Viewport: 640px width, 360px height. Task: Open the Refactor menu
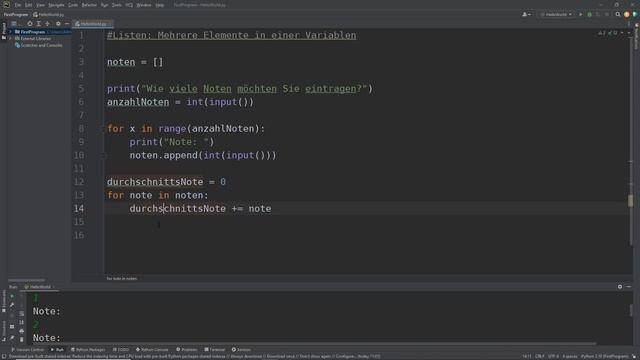(x=89, y=5)
